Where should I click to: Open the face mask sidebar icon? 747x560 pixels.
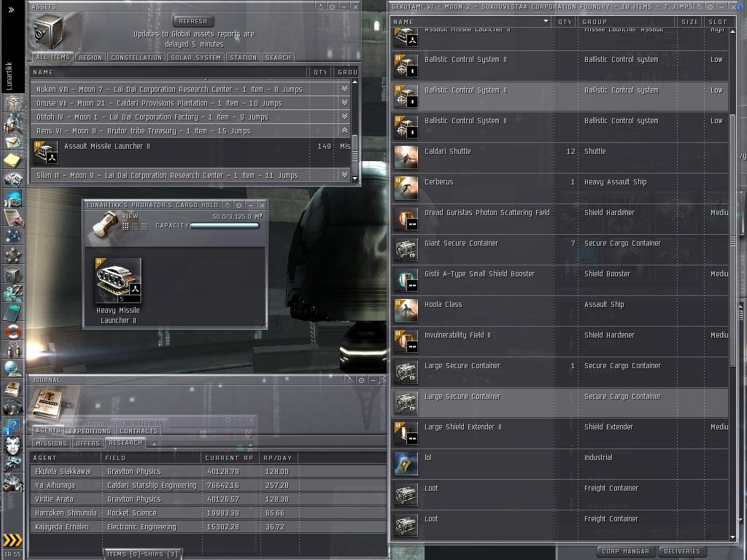click(x=13, y=446)
